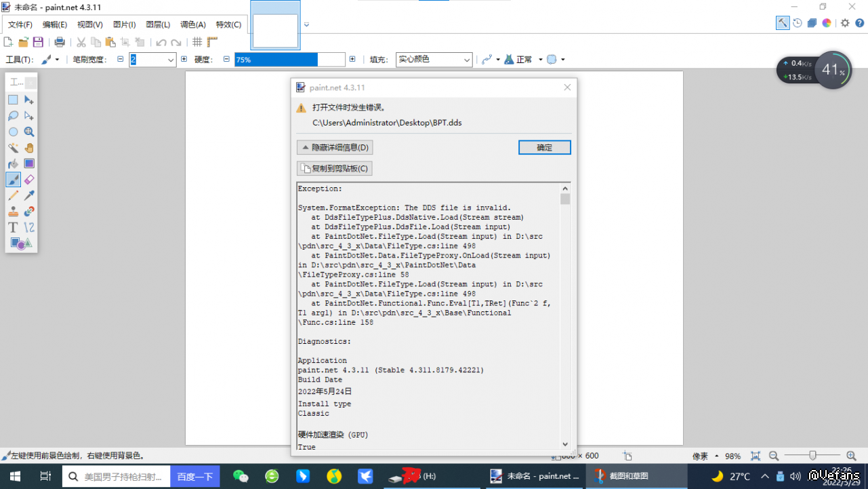
Task: Activate the Zoom magnifier tool
Action: tap(29, 132)
